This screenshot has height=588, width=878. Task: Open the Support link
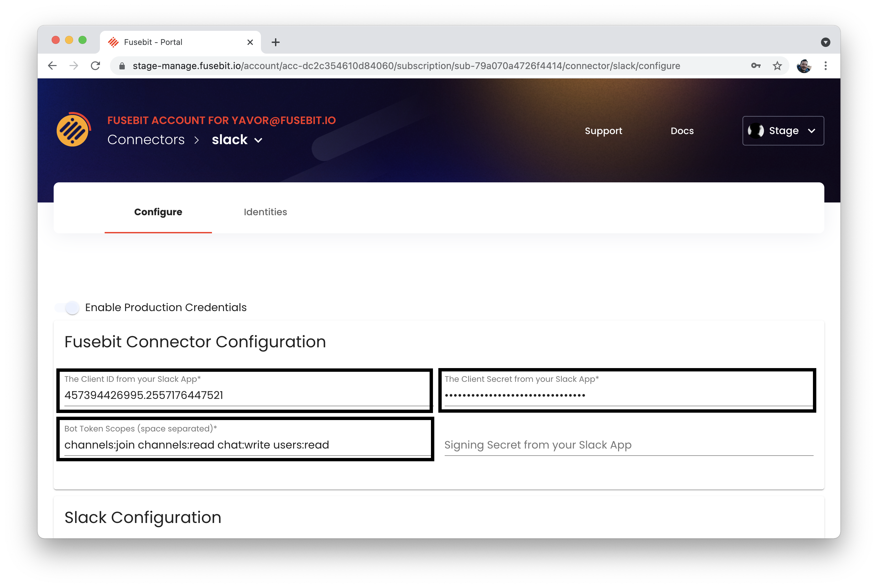point(603,131)
